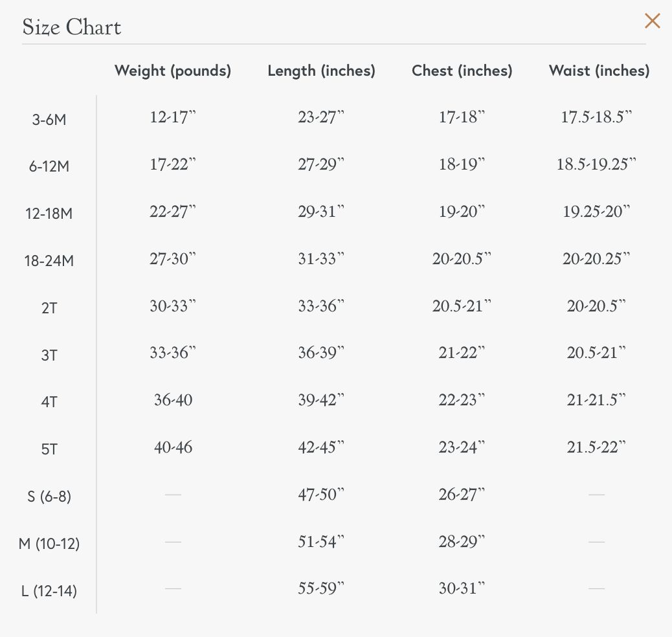The height and width of the screenshot is (637, 672).
Task: Click the Size Chart title
Action: (72, 27)
